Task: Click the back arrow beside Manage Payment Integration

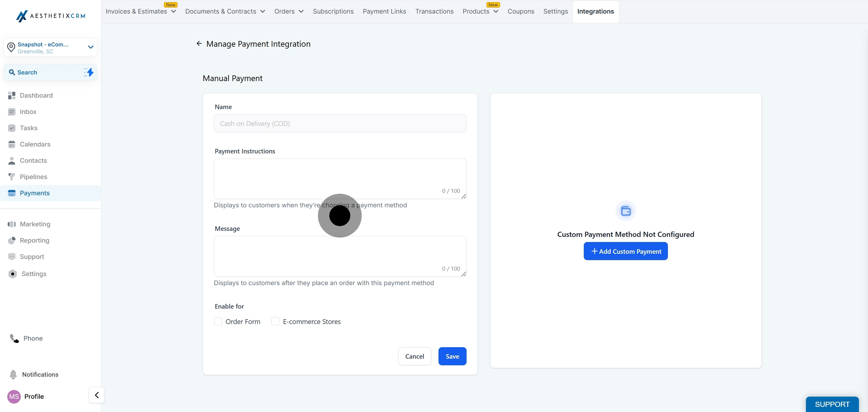Action: tap(199, 43)
